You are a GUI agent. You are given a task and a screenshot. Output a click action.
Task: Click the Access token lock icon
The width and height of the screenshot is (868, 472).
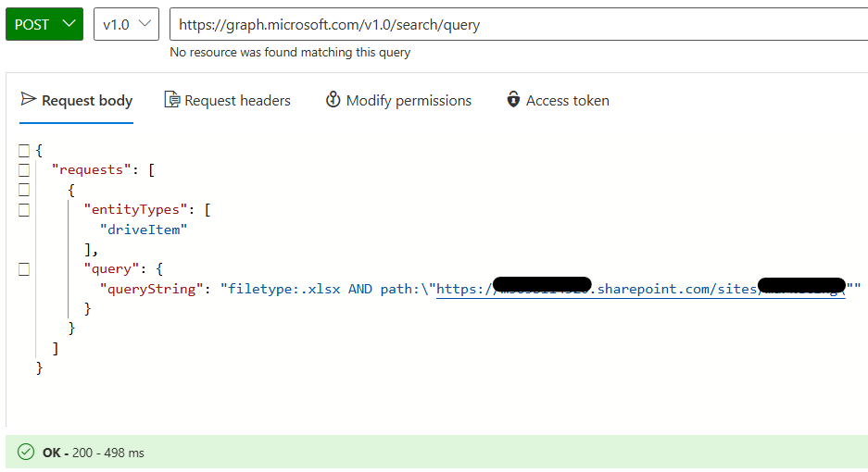click(x=513, y=100)
